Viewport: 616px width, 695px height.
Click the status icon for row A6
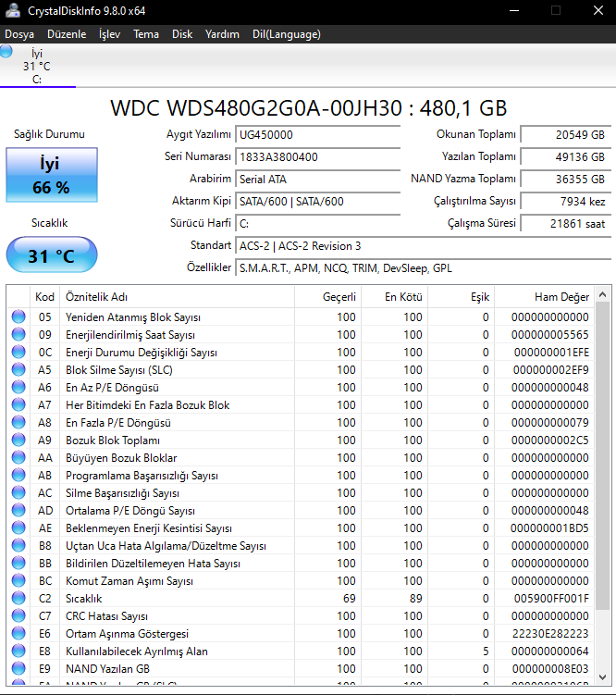tap(18, 387)
